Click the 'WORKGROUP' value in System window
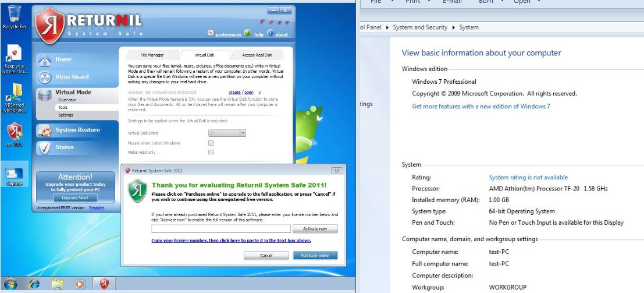Viewport: 644px width, 293px height. click(x=508, y=287)
